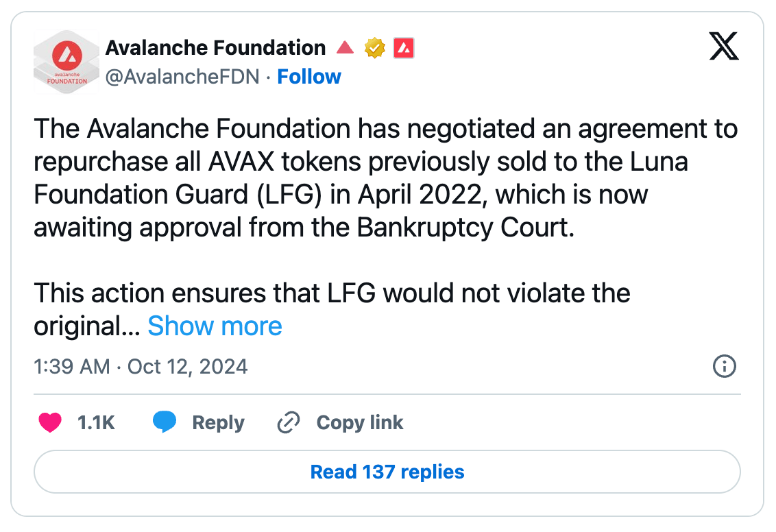
Task: Click the Reply text label
Action: (218, 423)
